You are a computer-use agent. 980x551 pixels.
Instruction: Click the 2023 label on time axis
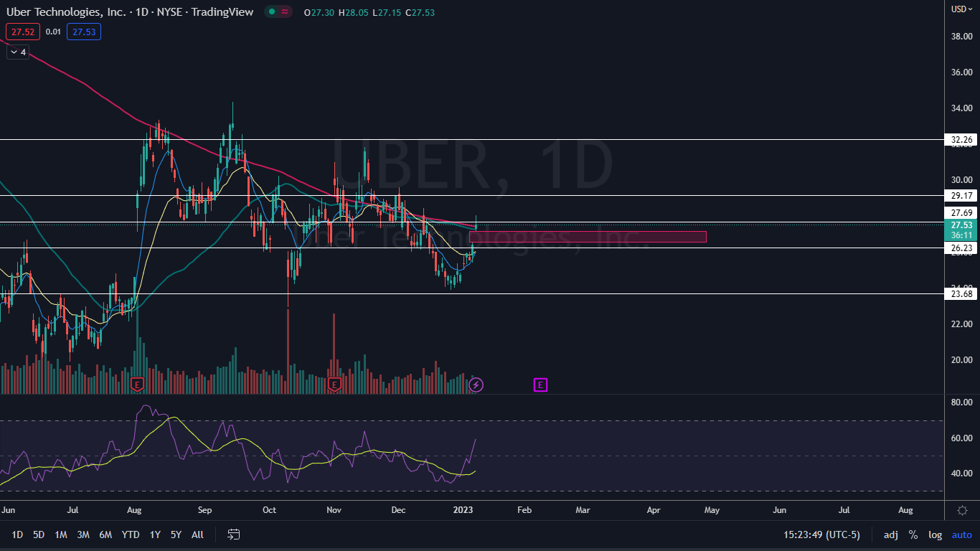click(x=465, y=510)
